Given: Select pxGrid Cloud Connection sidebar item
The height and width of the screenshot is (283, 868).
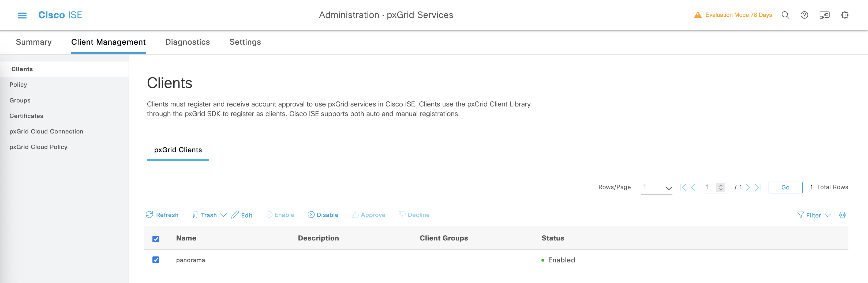Looking at the screenshot, I should coord(46,131).
